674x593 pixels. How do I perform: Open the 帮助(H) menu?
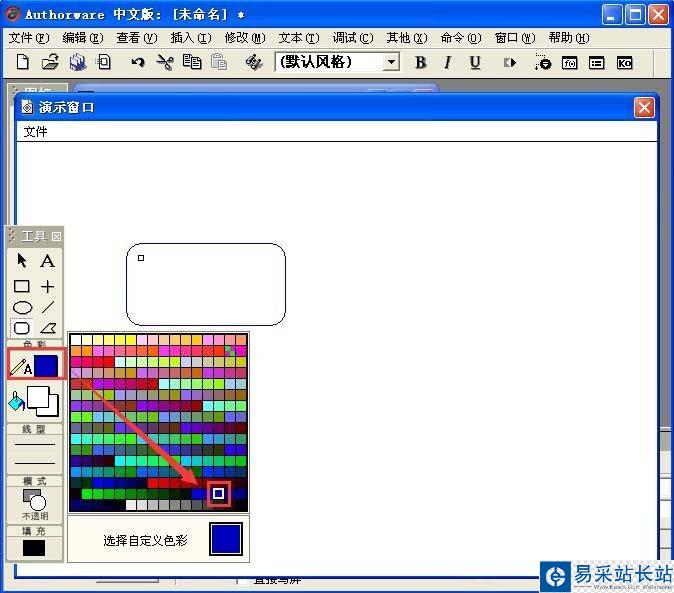569,38
